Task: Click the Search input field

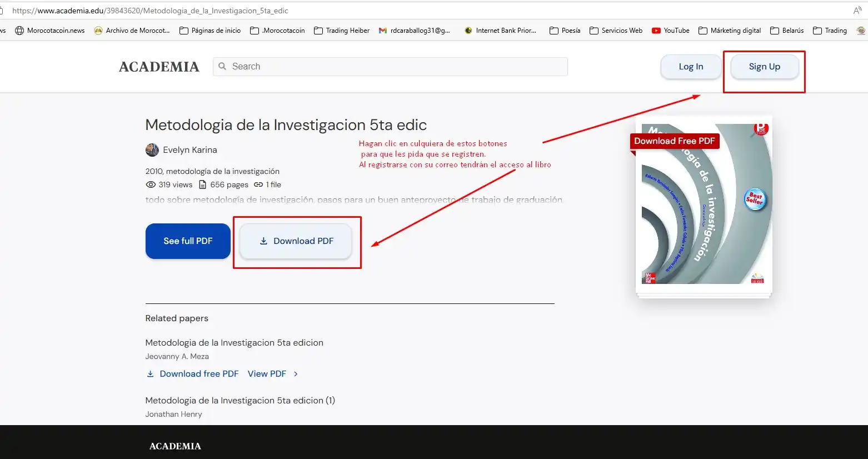Action: [x=390, y=67]
